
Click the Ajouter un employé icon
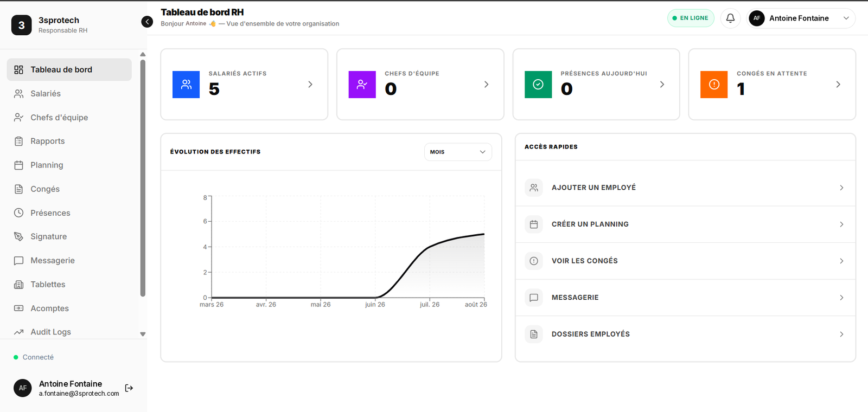(534, 188)
